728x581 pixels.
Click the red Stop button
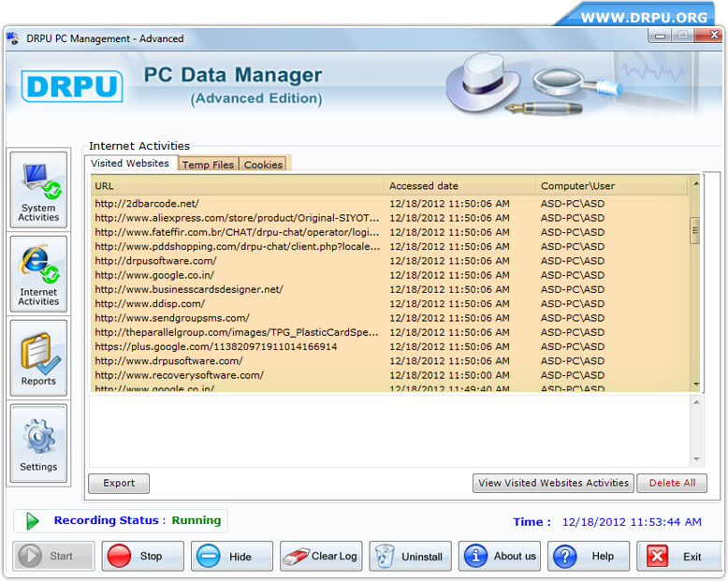tap(143, 556)
